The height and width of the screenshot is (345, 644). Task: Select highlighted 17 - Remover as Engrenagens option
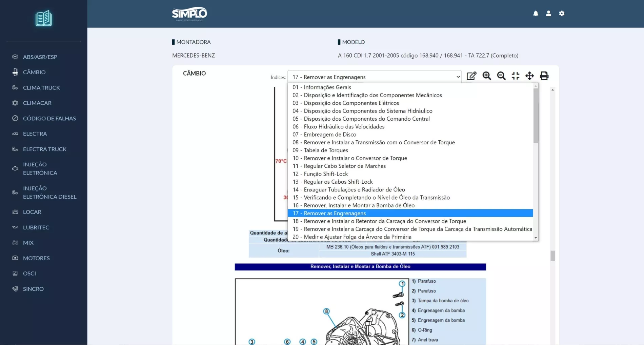[x=410, y=213]
